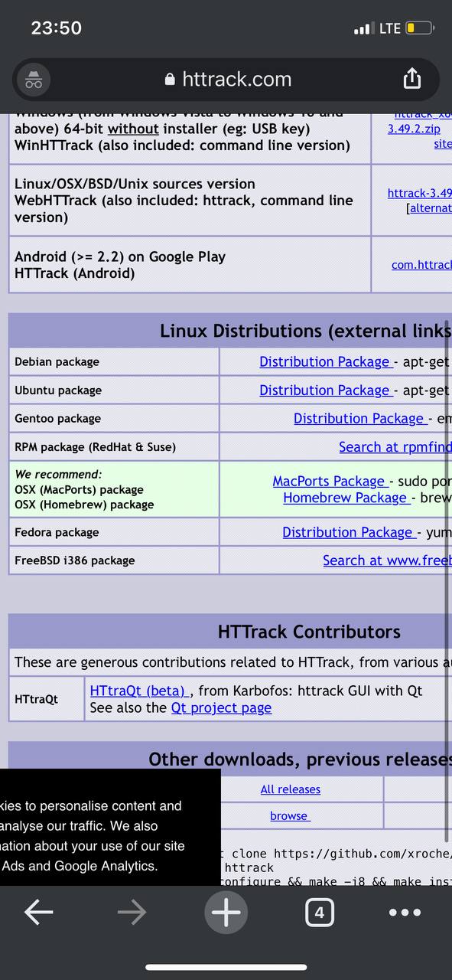Tap the browser back arrow
The width and height of the screenshot is (452, 980).
(38, 912)
